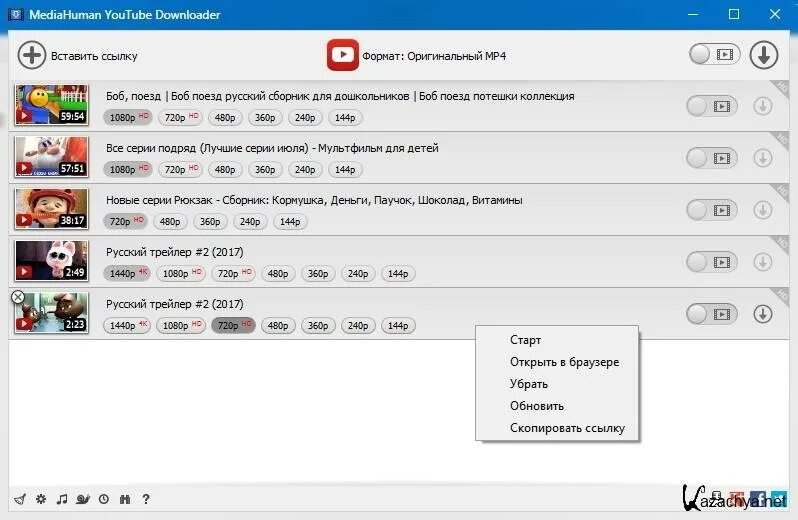The image size is (798, 520).
Task: Click the Боб, поезд video title
Action: (340, 96)
